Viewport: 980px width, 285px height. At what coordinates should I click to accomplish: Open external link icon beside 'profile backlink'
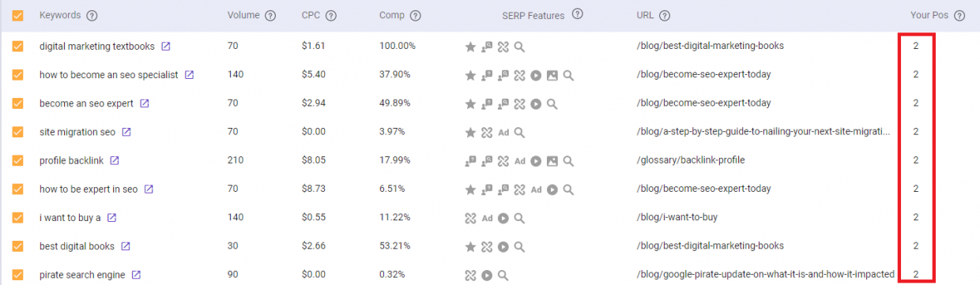(115, 160)
